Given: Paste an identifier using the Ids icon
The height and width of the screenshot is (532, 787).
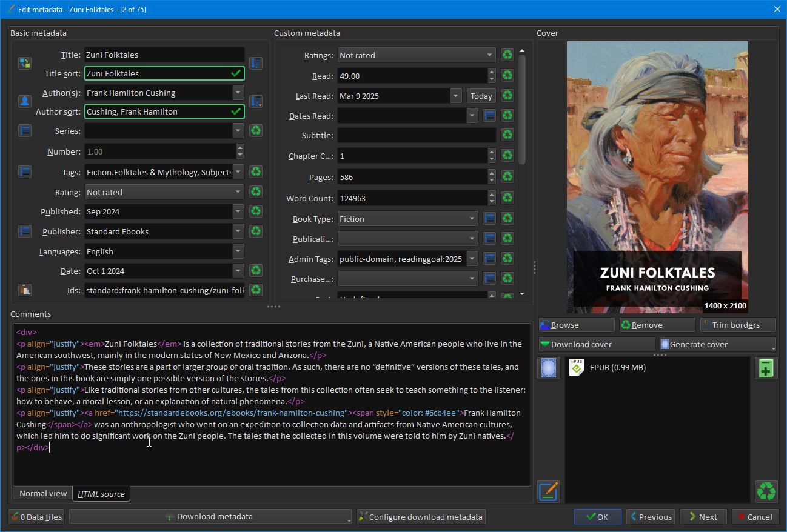Looking at the screenshot, I should (x=25, y=290).
